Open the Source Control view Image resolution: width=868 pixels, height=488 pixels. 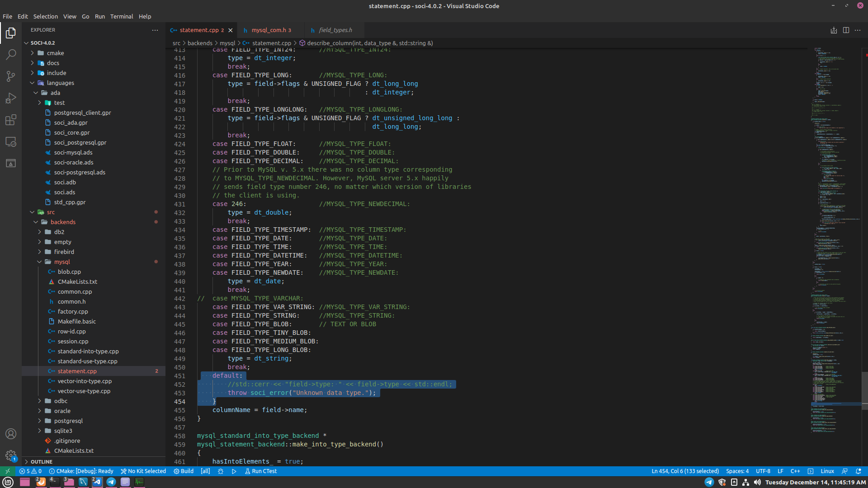point(11,76)
